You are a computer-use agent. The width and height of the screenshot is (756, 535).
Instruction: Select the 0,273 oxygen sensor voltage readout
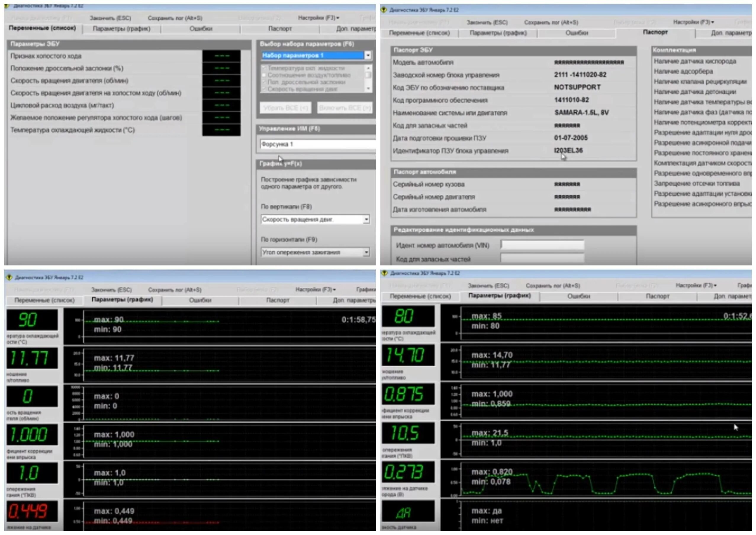click(x=408, y=472)
